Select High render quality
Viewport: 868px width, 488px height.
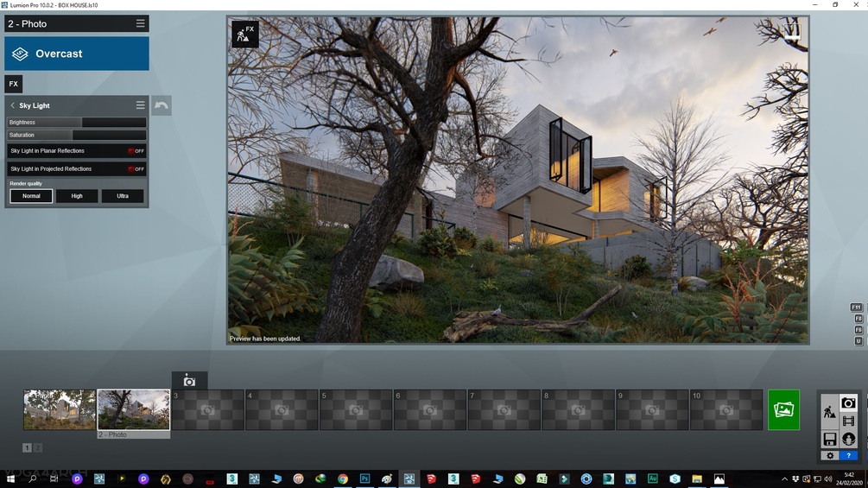pyautogui.click(x=77, y=196)
